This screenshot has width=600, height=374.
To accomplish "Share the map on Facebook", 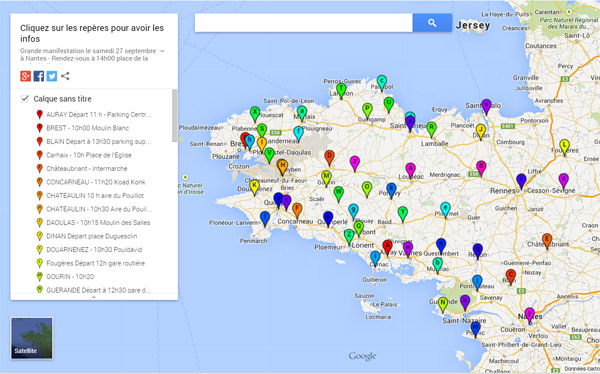I will tap(39, 76).
